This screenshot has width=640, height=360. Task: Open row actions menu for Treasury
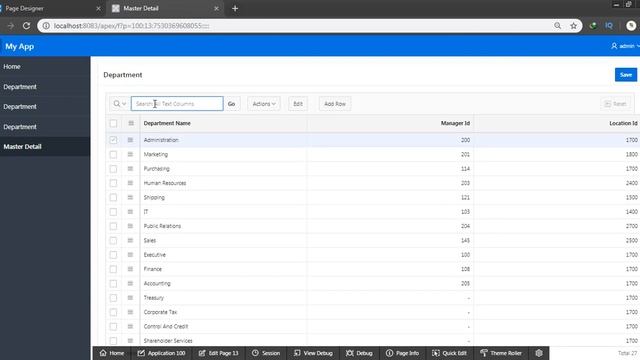pyautogui.click(x=130, y=298)
